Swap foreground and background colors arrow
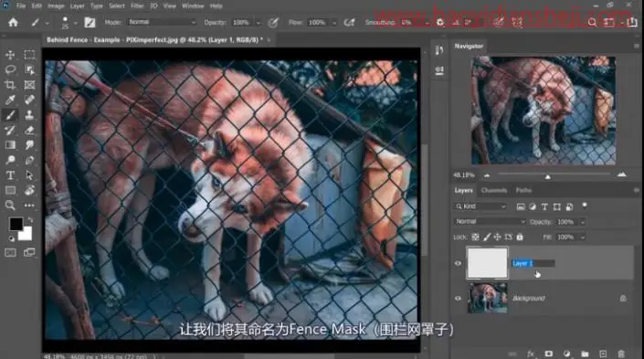This screenshot has height=359, width=644. pyautogui.click(x=30, y=220)
